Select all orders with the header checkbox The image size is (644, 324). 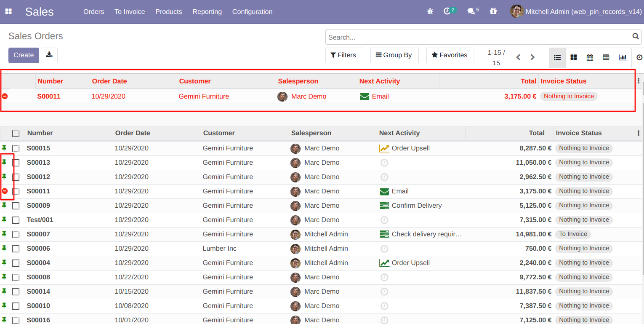pyautogui.click(x=16, y=133)
